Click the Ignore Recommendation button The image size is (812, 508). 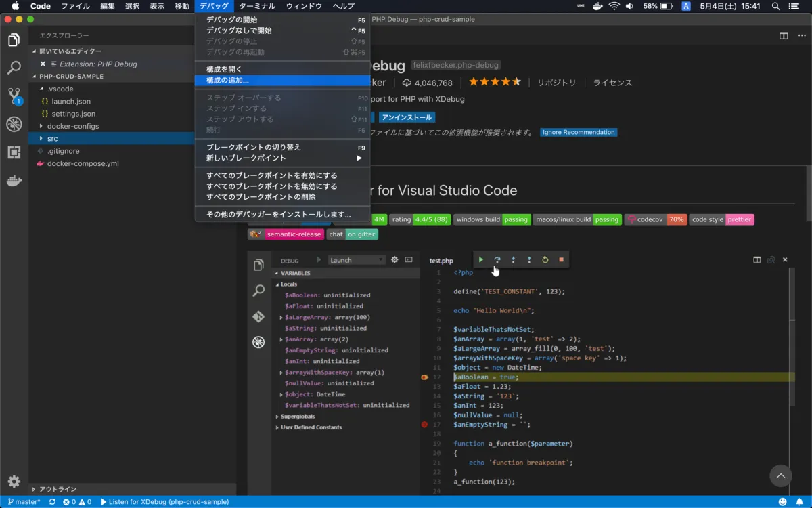[x=579, y=132]
